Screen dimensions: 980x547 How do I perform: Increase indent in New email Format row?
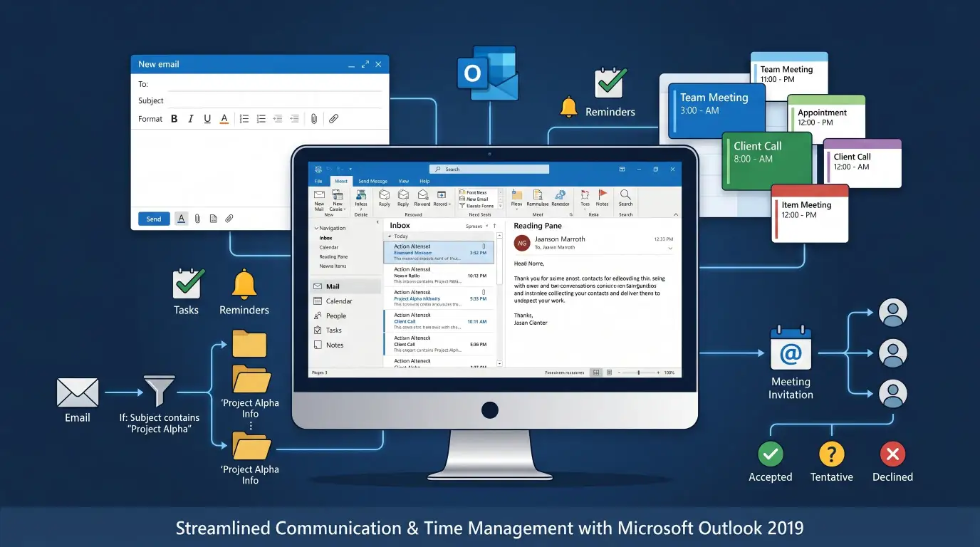click(x=294, y=119)
